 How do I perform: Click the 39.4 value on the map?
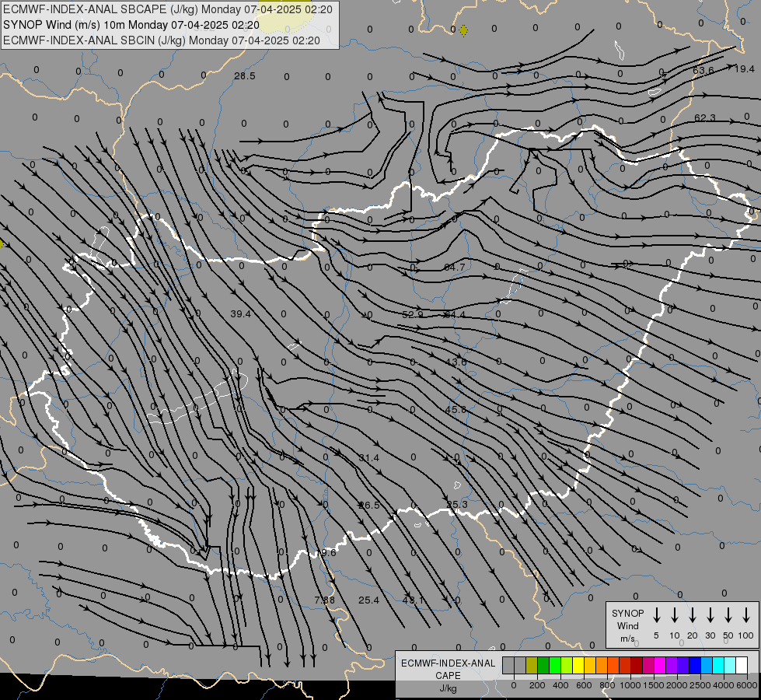click(241, 313)
